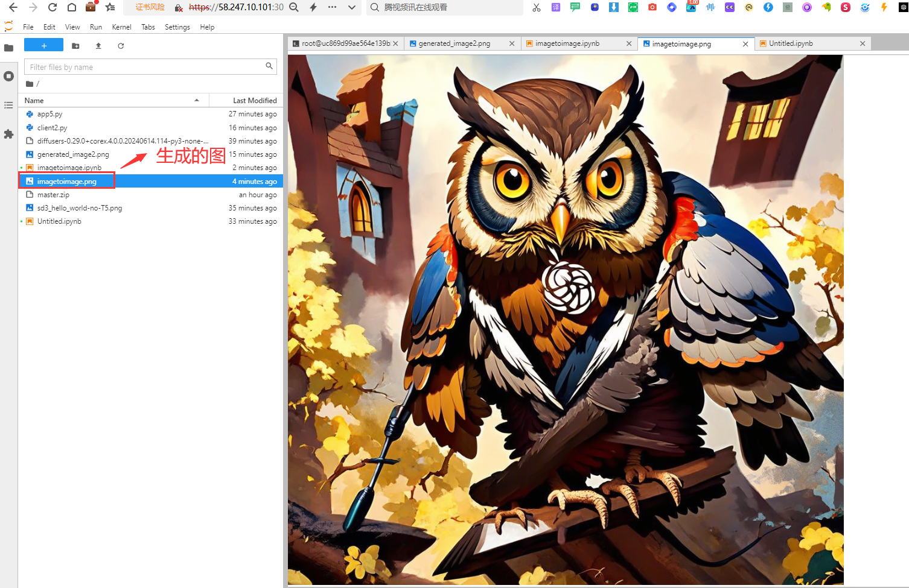Open the Extension Manager puzzle icon
909x588 pixels.
coord(8,134)
